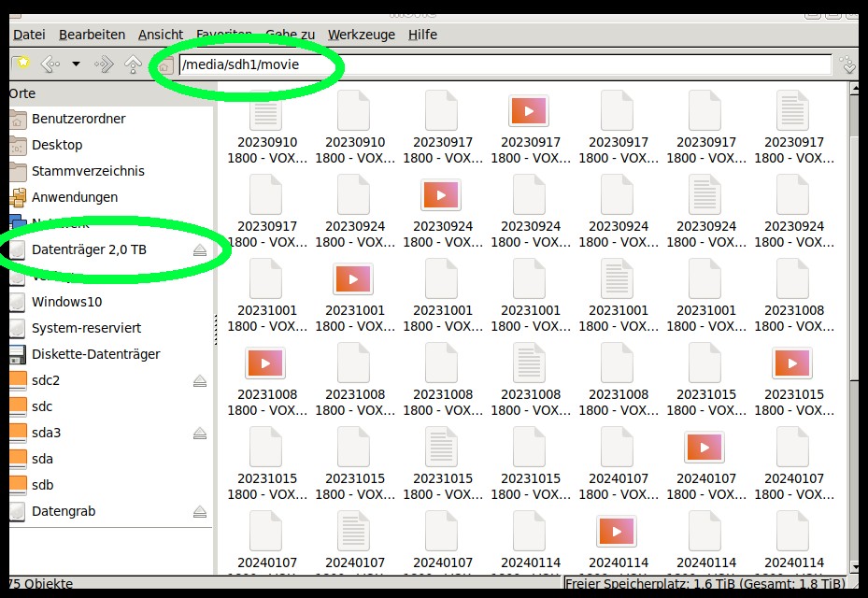Image resolution: width=868 pixels, height=598 pixels.
Task: Select the 20231008 lined text document file
Action: pos(529,363)
